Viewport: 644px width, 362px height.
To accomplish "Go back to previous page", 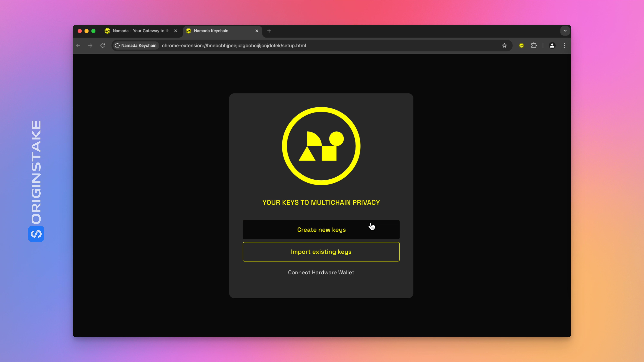I will [x=78, y=45].
